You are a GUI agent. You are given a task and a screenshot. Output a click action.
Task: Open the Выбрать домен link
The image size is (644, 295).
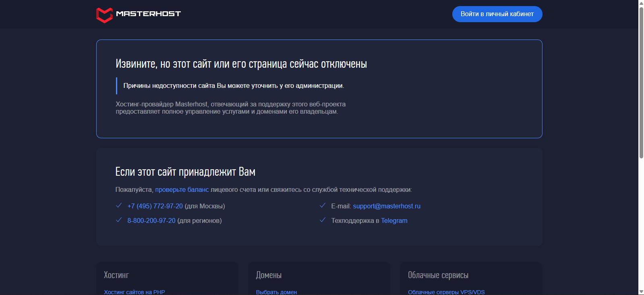pos(276,292)
